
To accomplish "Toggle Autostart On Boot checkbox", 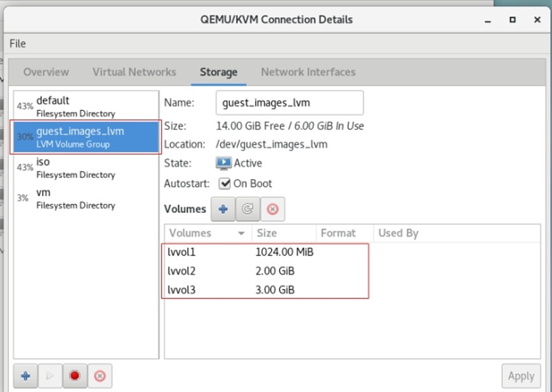I will coord(224,184).
